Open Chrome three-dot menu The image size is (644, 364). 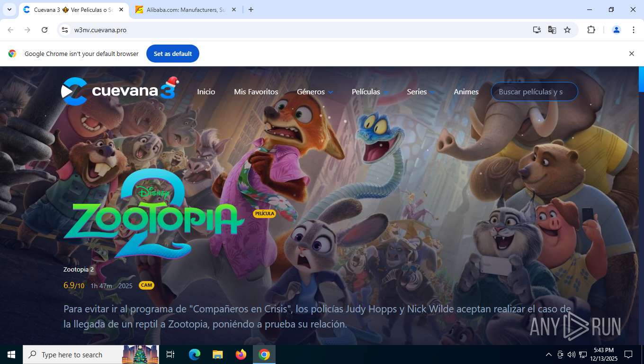[x=634, y=30]
